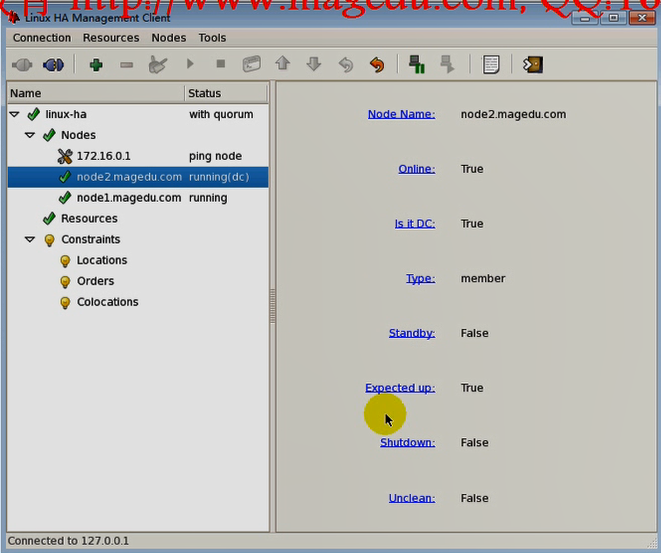Click the standby node toolbar icon
The width and height of the screenshot is (661, 553).
(417, 65)
